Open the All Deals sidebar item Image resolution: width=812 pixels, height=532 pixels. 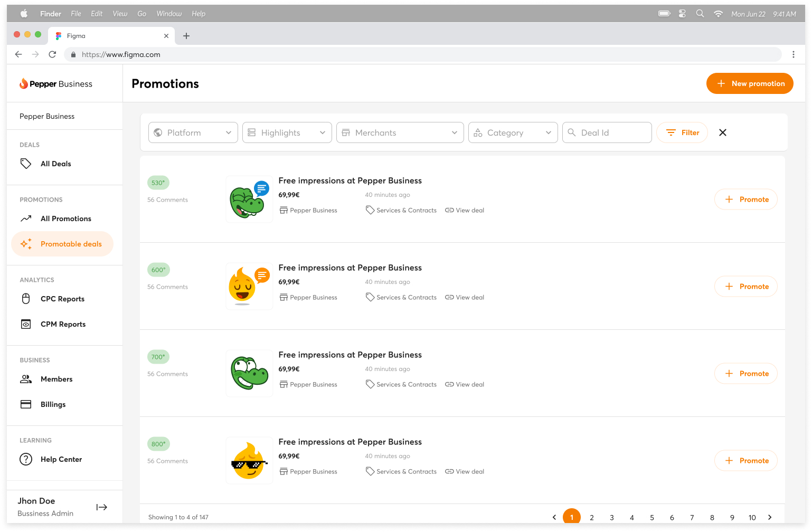tap(62, 164)
